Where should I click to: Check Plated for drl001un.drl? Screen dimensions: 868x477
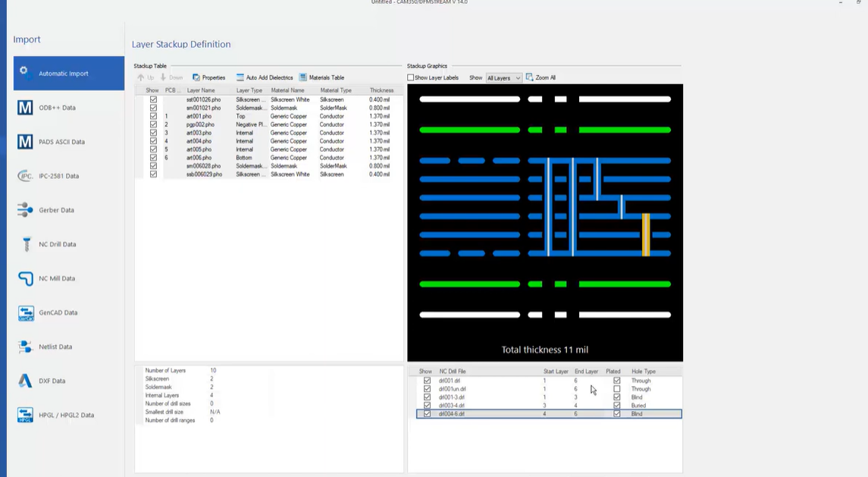click(x=616, y=389)
